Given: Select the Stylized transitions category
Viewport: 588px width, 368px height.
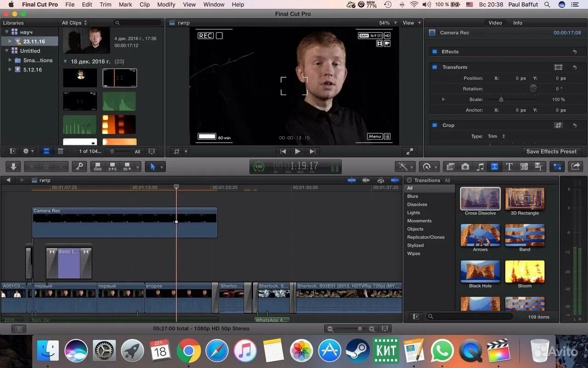Looking at the screenshot, I should (x=415, y=245).
